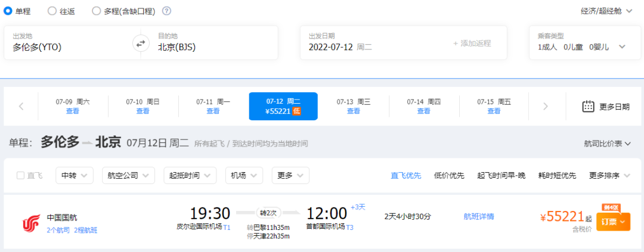Viewport: 644px width, 252px height.
Task: Select the 07-09 周六 date tab
Action: (73, 106)
